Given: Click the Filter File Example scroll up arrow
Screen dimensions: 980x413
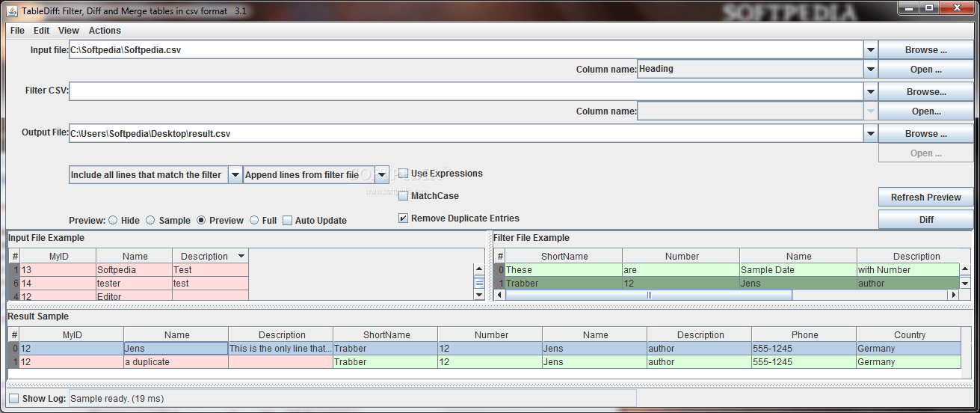Looking at the screenshot, I should [965, 269].
